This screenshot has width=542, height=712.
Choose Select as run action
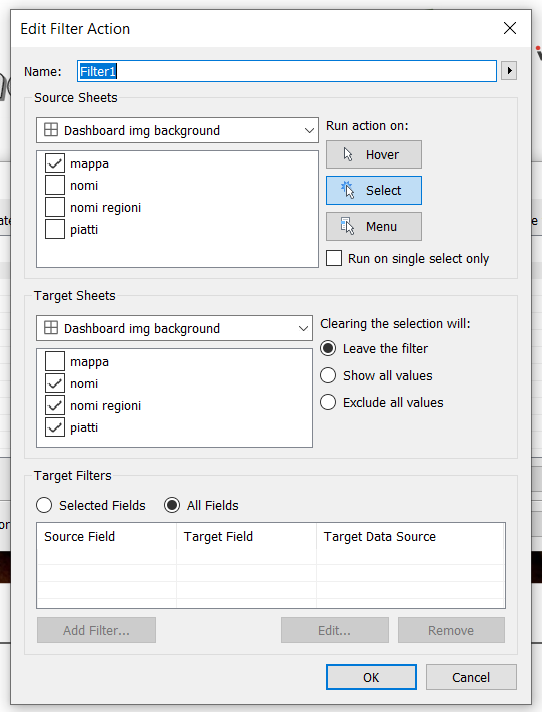point(374,190)
